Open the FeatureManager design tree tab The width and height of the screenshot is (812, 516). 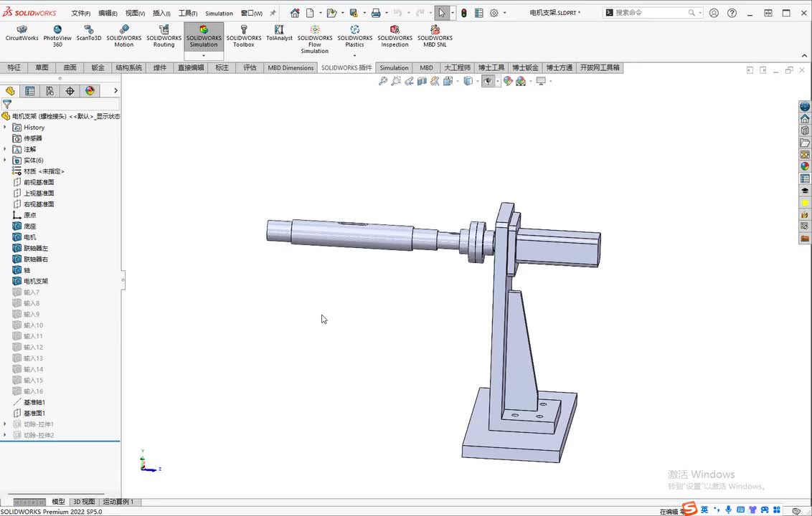(10, 91)
